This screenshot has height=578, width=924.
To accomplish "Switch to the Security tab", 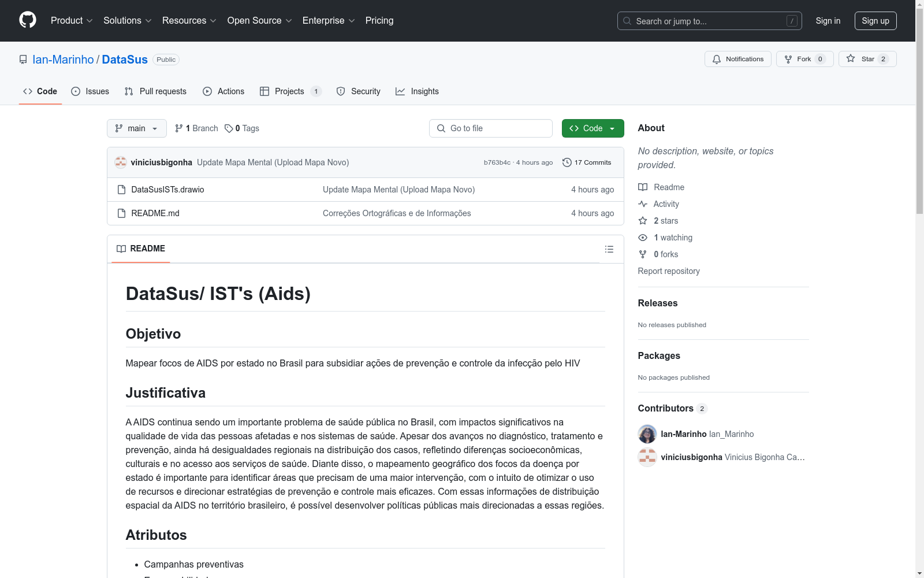I will coord(359,91).
